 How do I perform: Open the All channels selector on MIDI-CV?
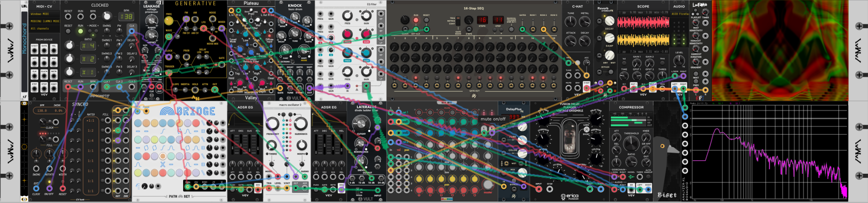click(44, 29)
